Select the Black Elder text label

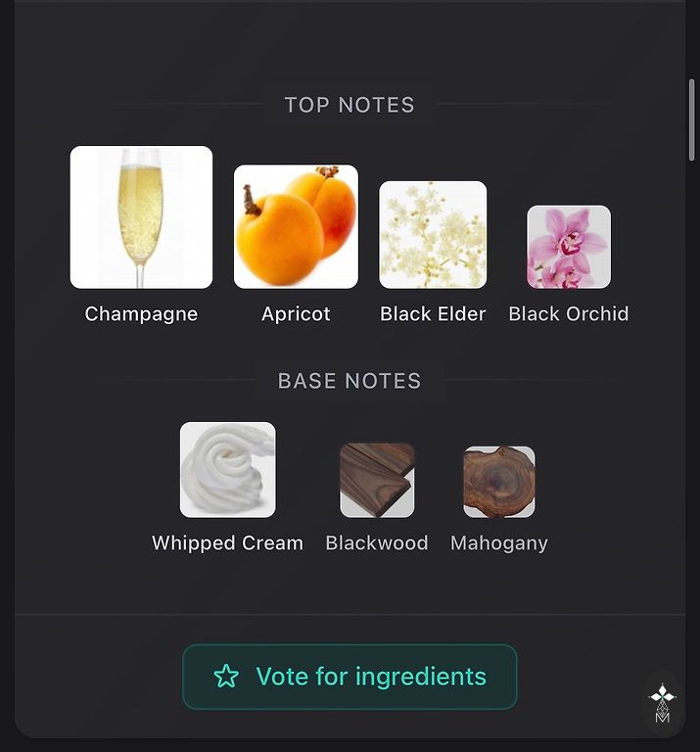(433, 314)
